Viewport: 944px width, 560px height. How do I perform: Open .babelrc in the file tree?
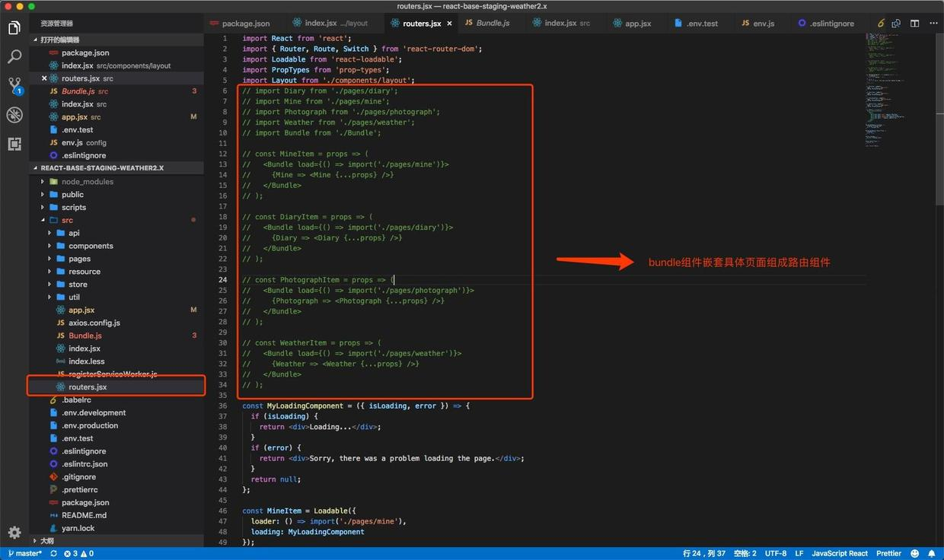pyautogui.click(x=116, y=400)
